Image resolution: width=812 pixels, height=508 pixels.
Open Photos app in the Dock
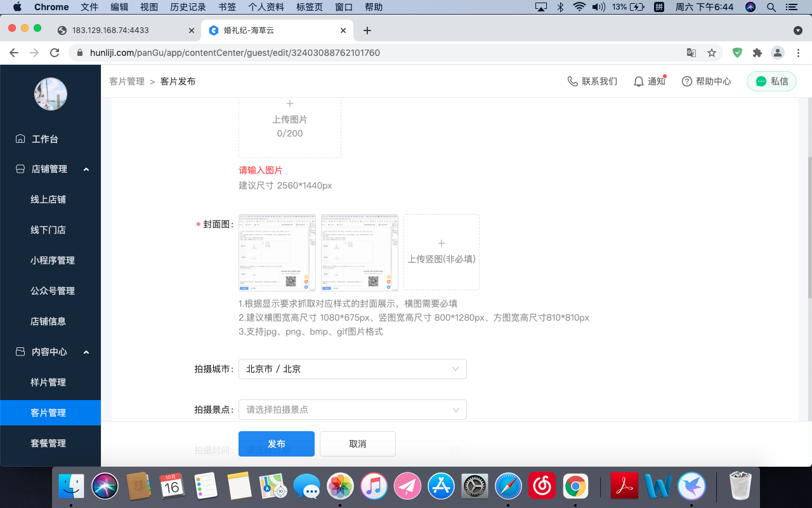340,487
